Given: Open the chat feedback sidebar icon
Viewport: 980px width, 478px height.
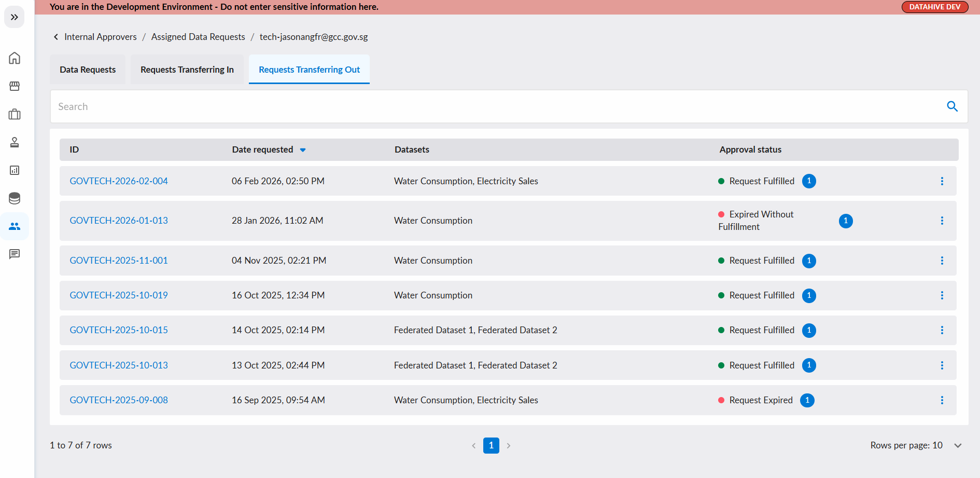Looking at the screenshot, I should (x=15, y=254).
